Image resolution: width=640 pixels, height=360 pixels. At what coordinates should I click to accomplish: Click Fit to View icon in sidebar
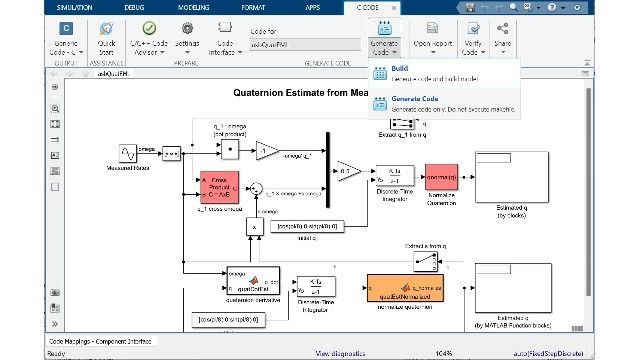click(x=55, y=124)
